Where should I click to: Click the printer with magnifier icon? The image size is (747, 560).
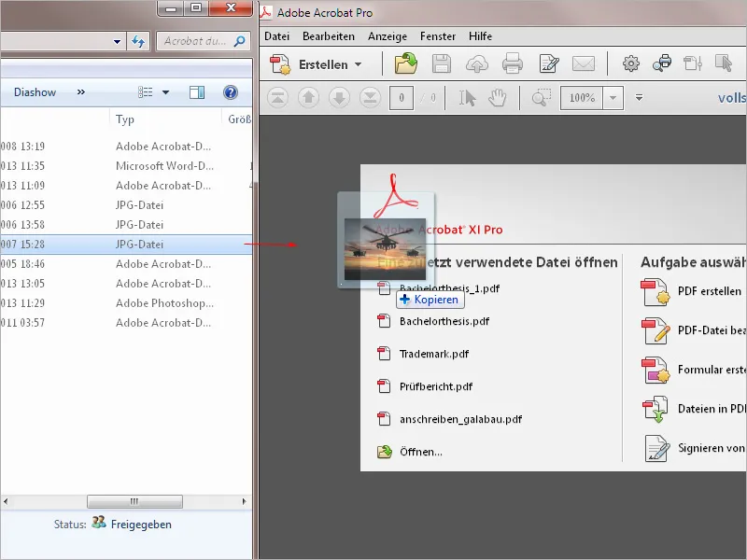click(662, 63)
